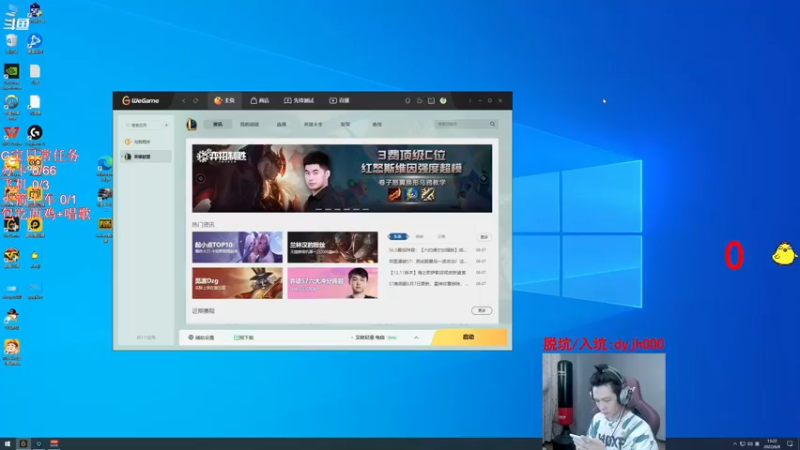Select the third news filter tab
The height and width of the screenshot is (450, 800).
441,236
